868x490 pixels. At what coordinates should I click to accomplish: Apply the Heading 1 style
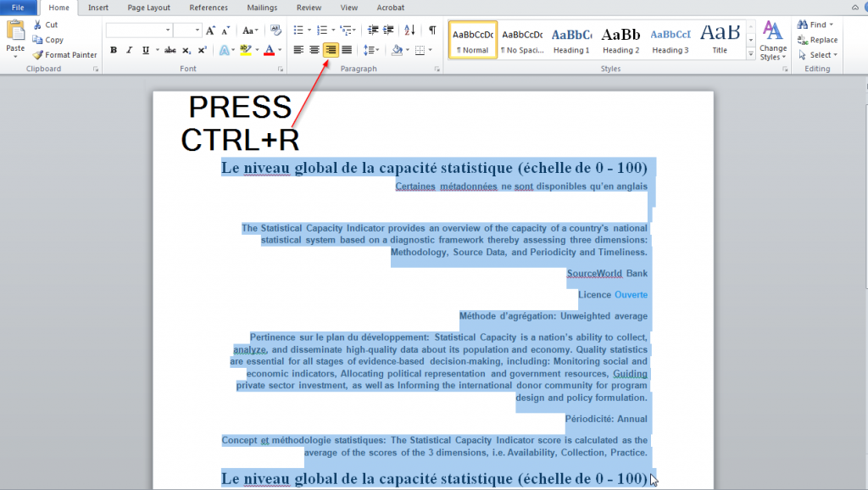click(x=571, y=40)
